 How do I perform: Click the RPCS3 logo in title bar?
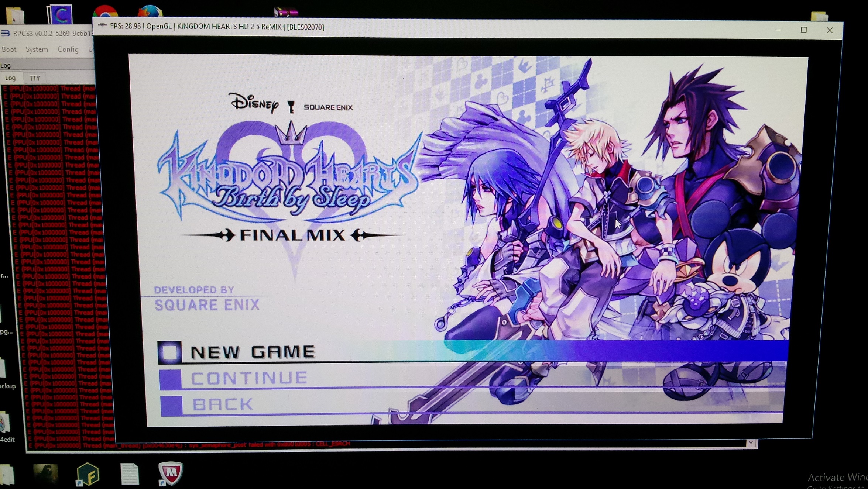point(5,34)
